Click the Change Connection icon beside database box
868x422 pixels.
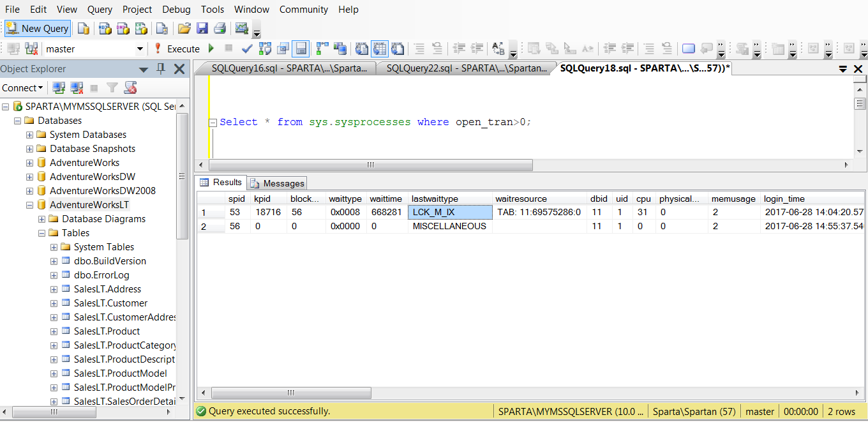point(31,49)
